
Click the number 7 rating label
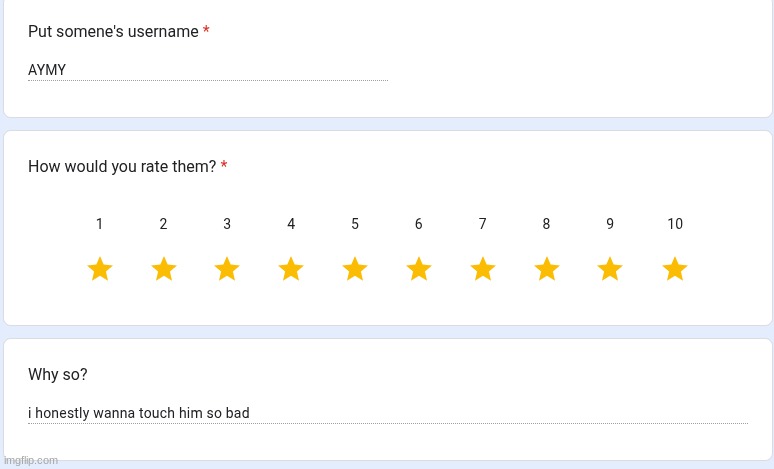point(483,224)
